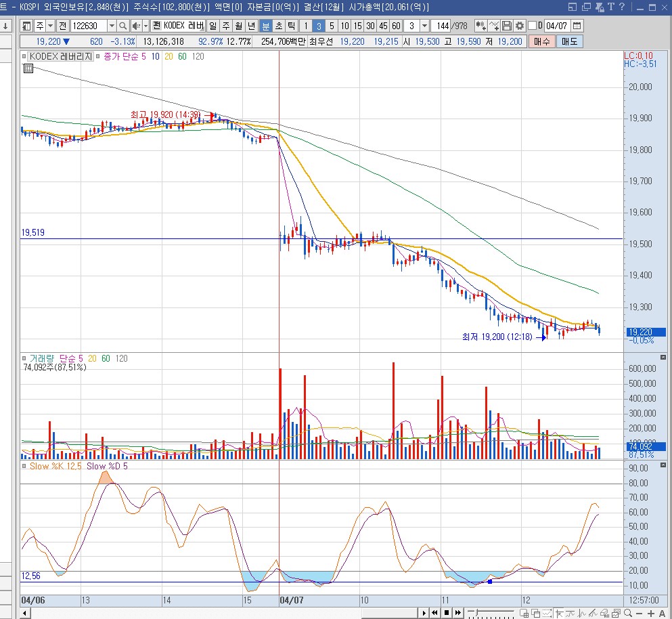
Task: Click the 전 button beside stock code
Action: pyautogui.click(x=62, y=26)
